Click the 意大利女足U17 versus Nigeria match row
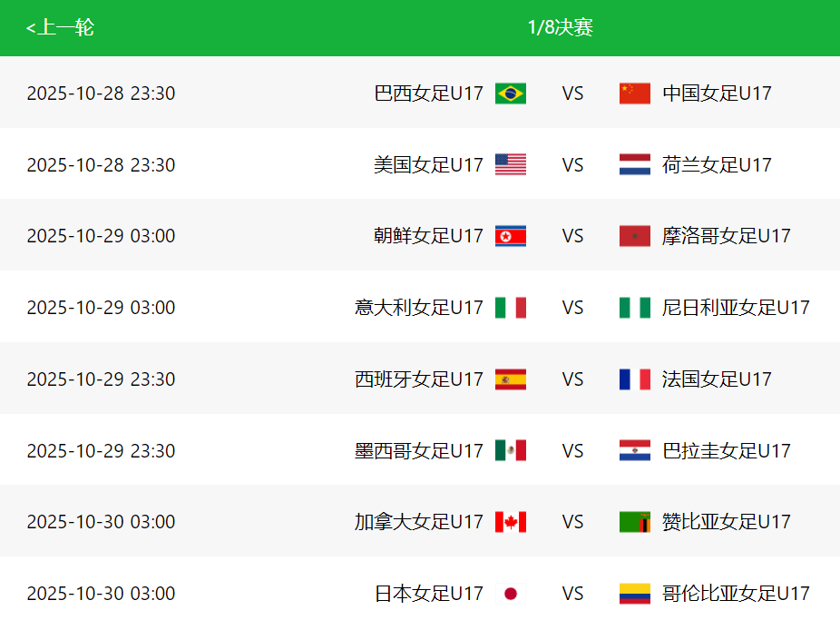Viewport: 840px width, 620px height. (x=420, y=307)
